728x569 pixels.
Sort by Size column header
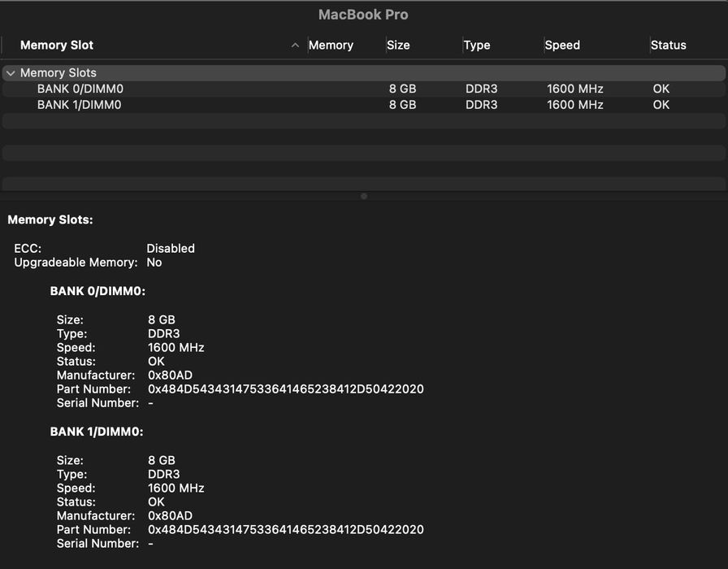pyautogui.click(x=398, y=45)
